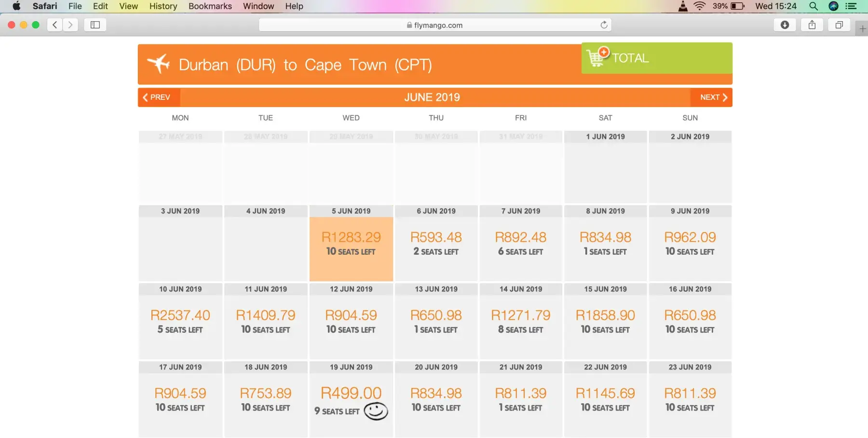Viewport: 868px width, 438px height.
Task: Click the Share icon in Safari toolbar
Action: click(812, 25)
